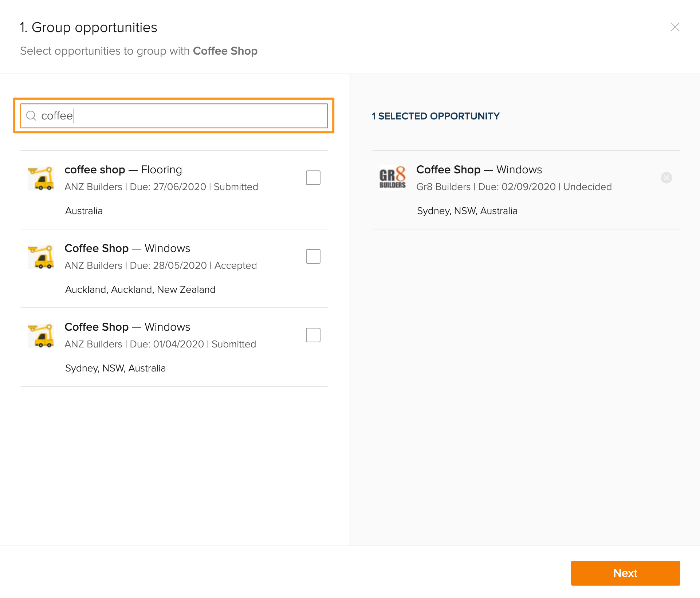
Task: Click the crane icon for Coffee Shop Windows Sydney
Action: tap(42, 335)
